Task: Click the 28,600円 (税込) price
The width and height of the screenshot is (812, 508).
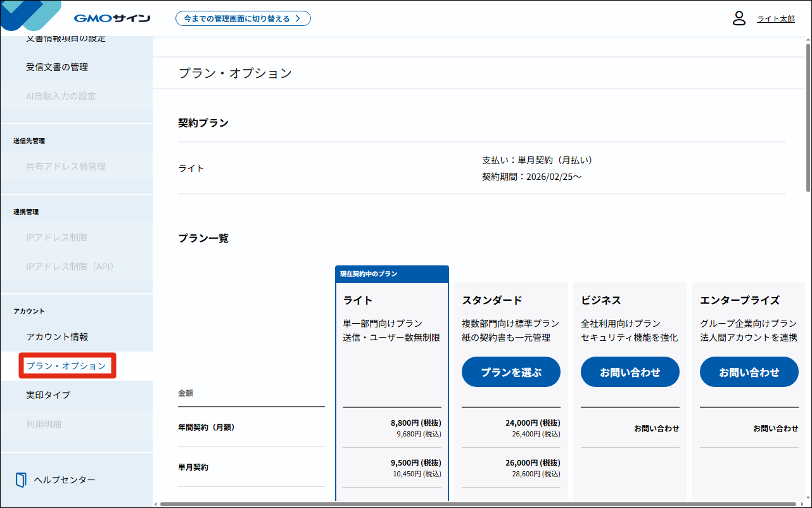Action: [536, 474]
